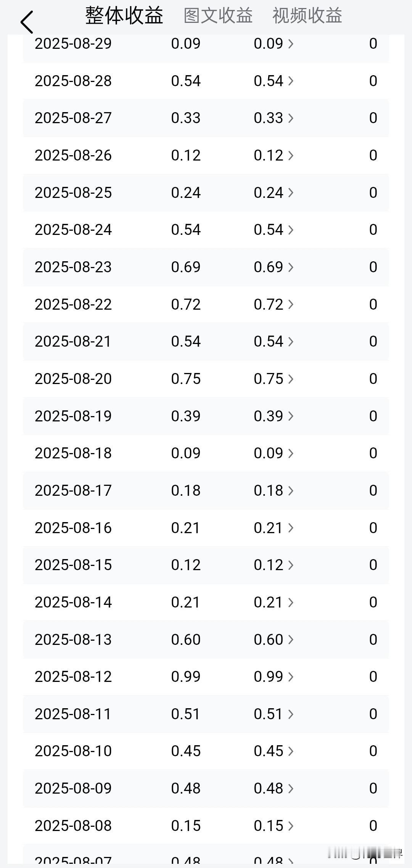The width and height of the screenshot is (412, 868).
Task: Tap the 0.39 图文 earnings link for 2025-08-19
Action: (269, 416)
